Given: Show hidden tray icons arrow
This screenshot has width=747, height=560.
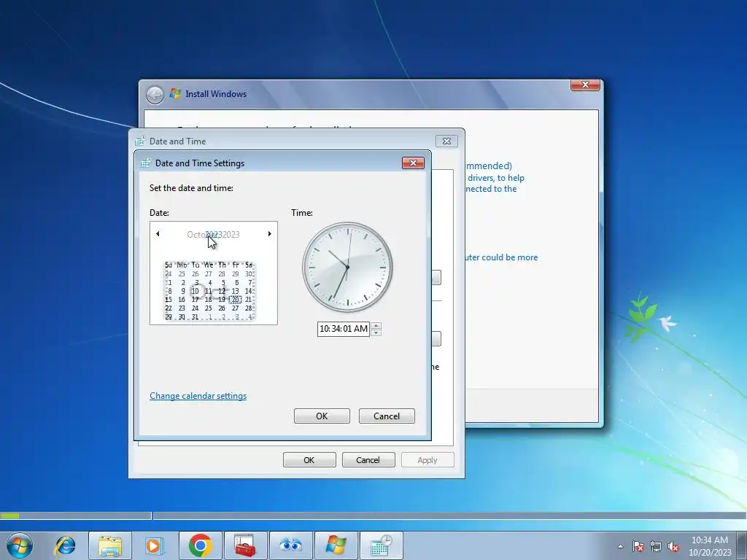Looking at the screenshot, I should point(620,546).
